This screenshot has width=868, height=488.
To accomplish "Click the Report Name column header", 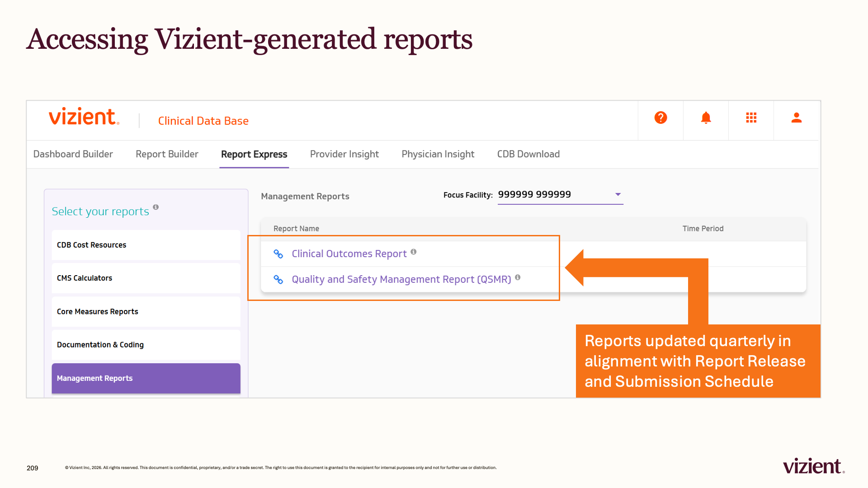I will tap(296, 229).
